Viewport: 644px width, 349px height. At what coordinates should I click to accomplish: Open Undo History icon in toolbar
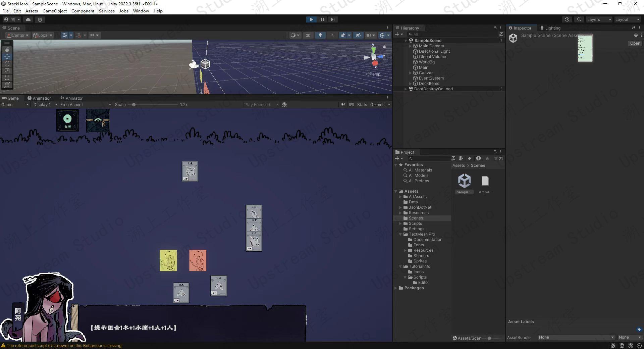[x=567, y=19]
